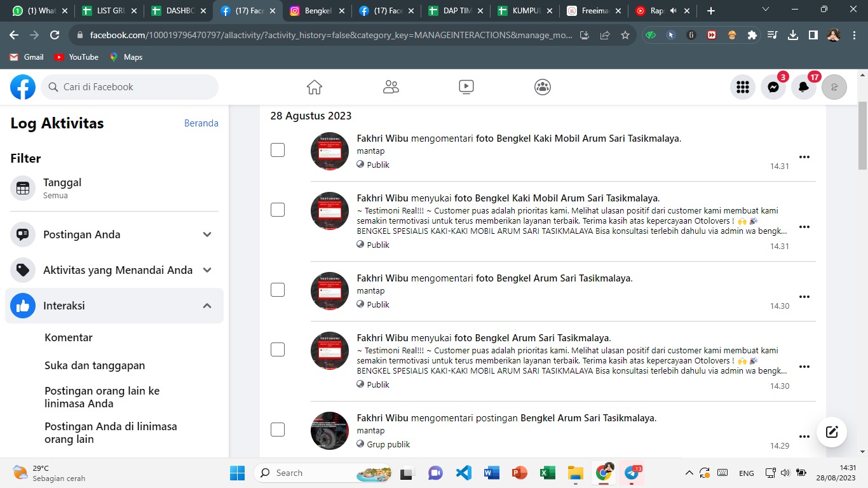This screenshot has width=868, height=488.
Task: Open the YouTube bookmark
Action: [x=76, y=57]
